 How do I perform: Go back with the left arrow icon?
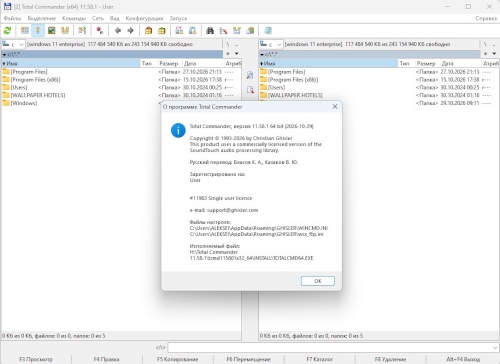pos(118,31)
